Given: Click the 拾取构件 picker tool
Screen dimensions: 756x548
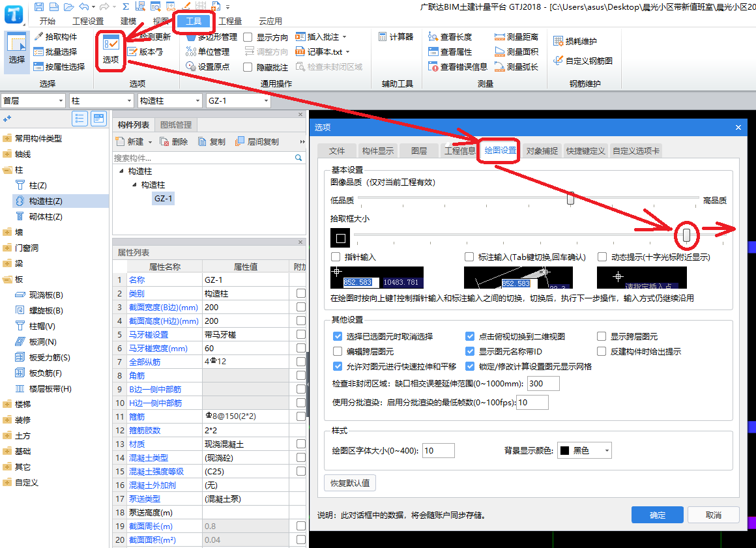Looking at the screenshot, I should point(55,36).
